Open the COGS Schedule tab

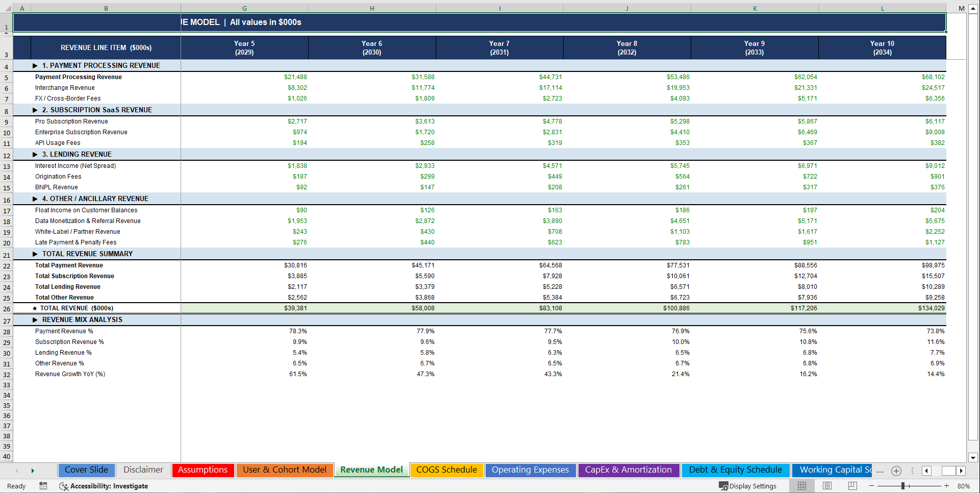pos(446,470)
